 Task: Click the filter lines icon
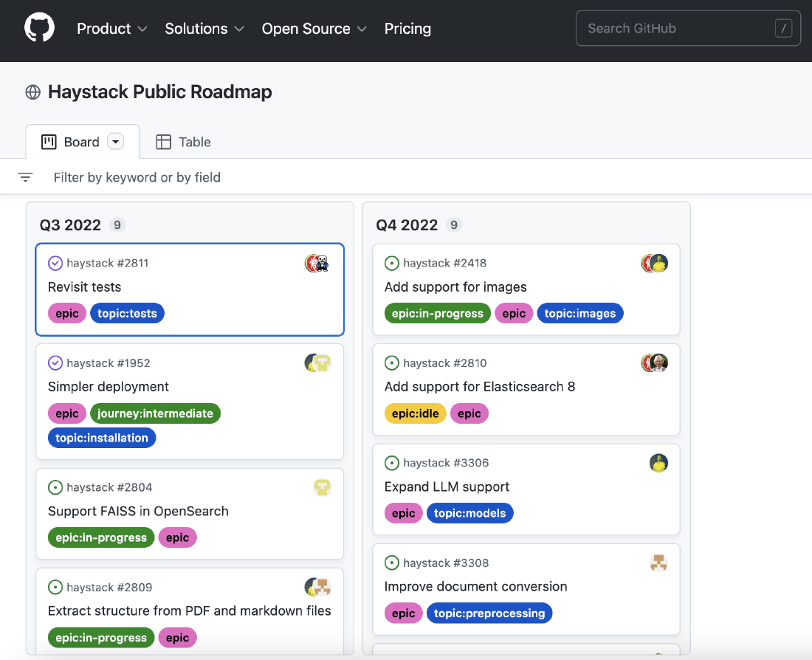tap(25, 177)
